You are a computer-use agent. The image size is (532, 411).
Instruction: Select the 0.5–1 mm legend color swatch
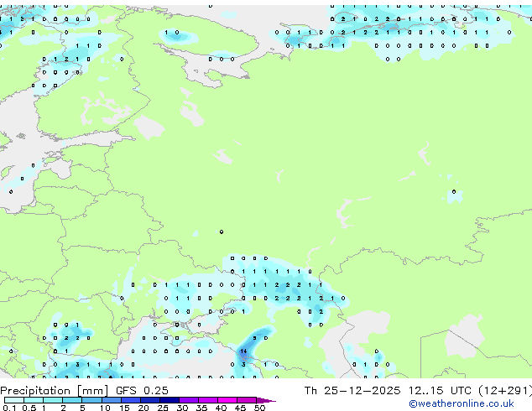point(34,400)
